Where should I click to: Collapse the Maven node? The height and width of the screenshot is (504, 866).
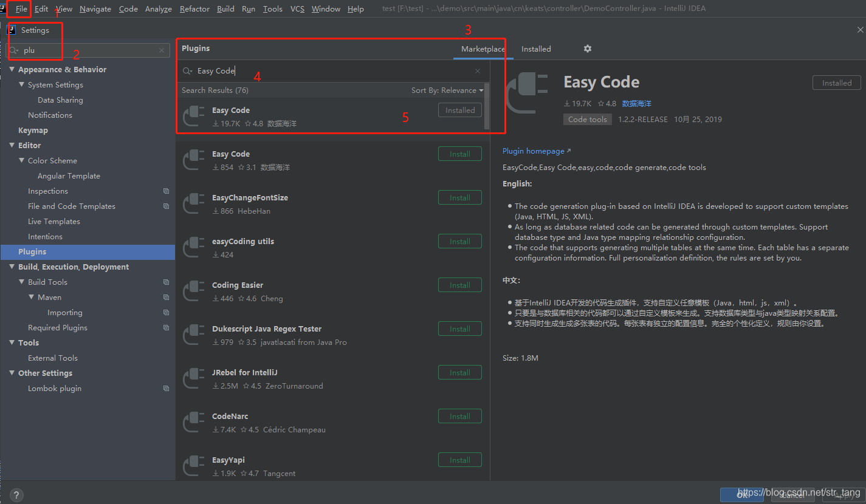pyautogui.click(x=32, y=298)
